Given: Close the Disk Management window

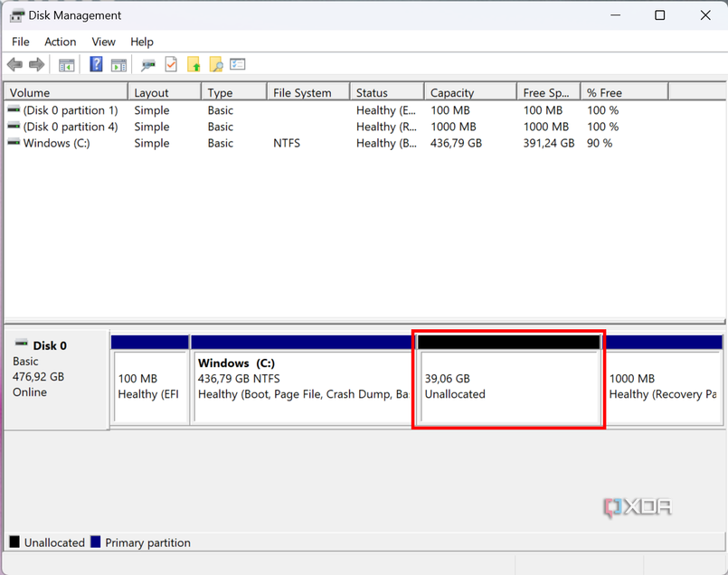Looking at the screenshot, I should click(x=705, y=15).
